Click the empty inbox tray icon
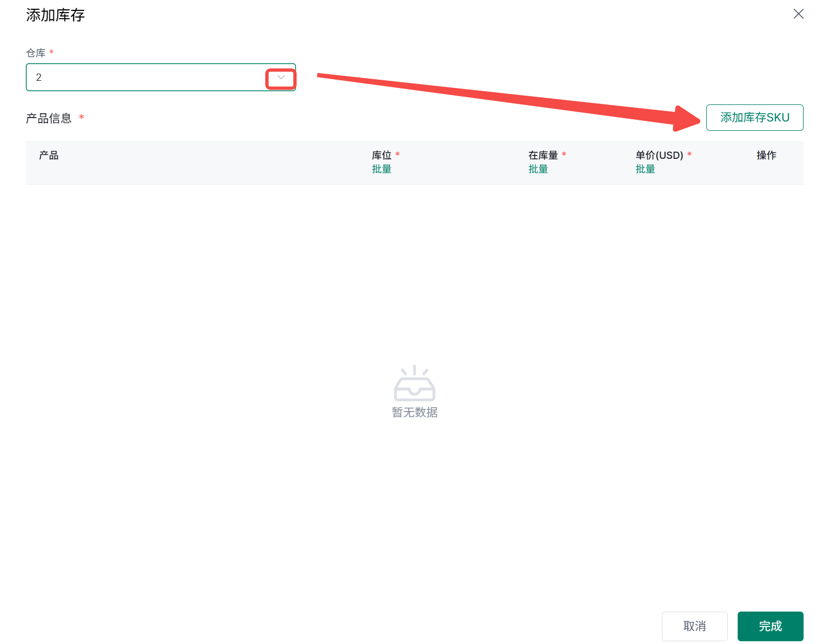 (415, 383)
